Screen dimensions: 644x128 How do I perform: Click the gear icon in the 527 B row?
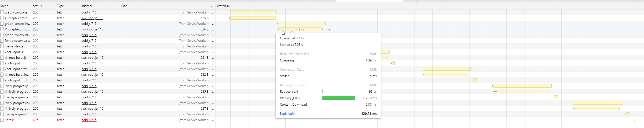(x=6, y=109)
